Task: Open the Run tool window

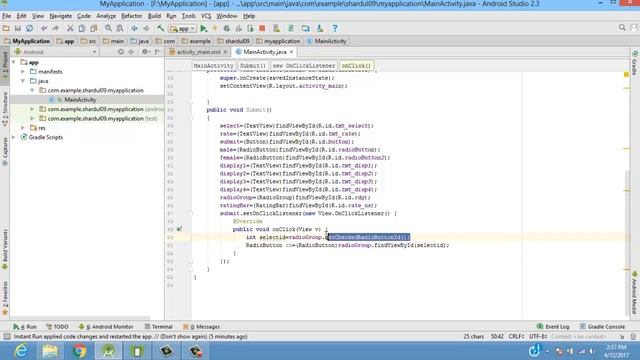Action: tap(25, 327)
